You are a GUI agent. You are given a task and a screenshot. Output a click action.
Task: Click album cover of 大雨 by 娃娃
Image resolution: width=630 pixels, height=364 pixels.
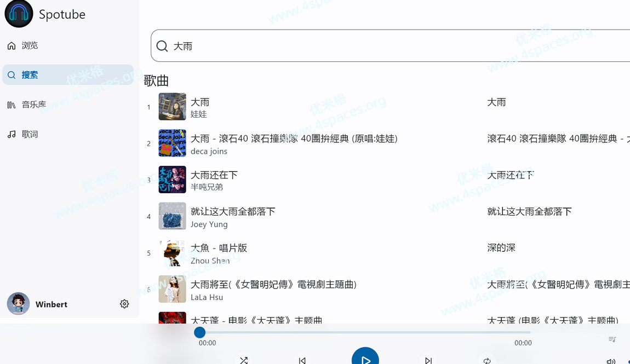[172, 107]
